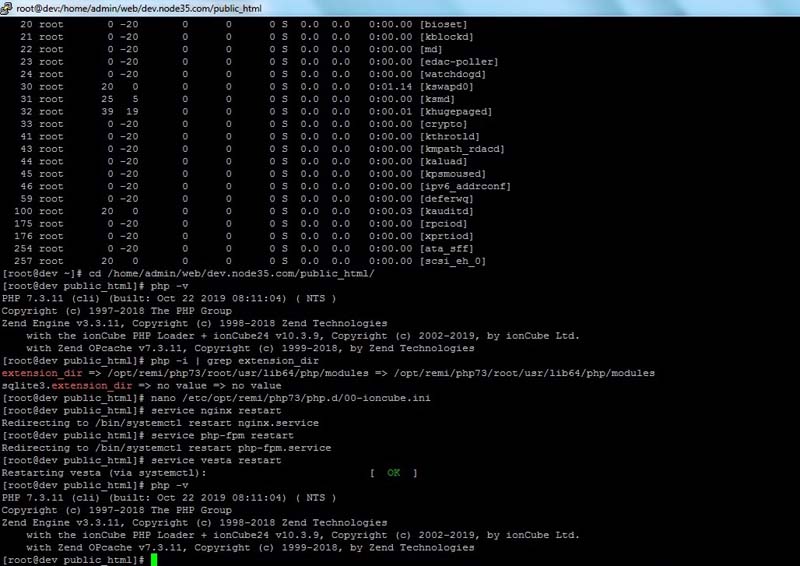Click the '[kauditd]' process name
Image resolution: width=800 pixels, height=566 pixels.
coord(446,211)
